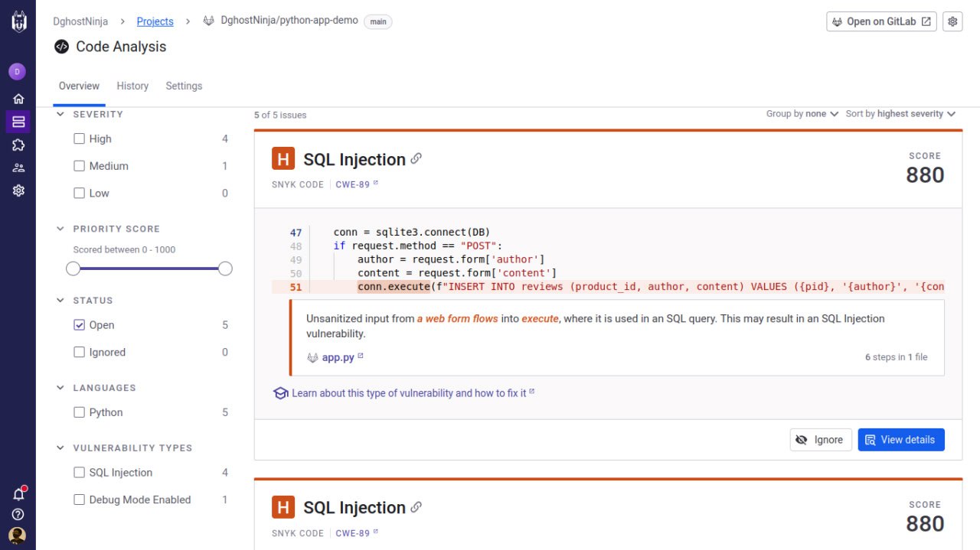Viewport: 980px width, 550px height.
Task: Click the priority score slider track
Action: tap(149, 268)
